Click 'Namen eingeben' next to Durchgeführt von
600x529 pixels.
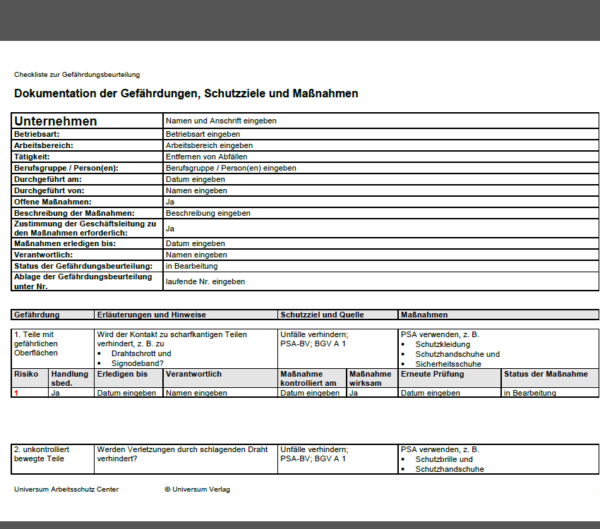196,191
